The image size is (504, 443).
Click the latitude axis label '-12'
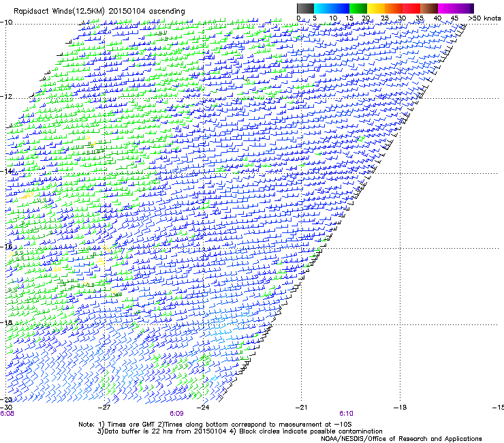tap(6, 97)
